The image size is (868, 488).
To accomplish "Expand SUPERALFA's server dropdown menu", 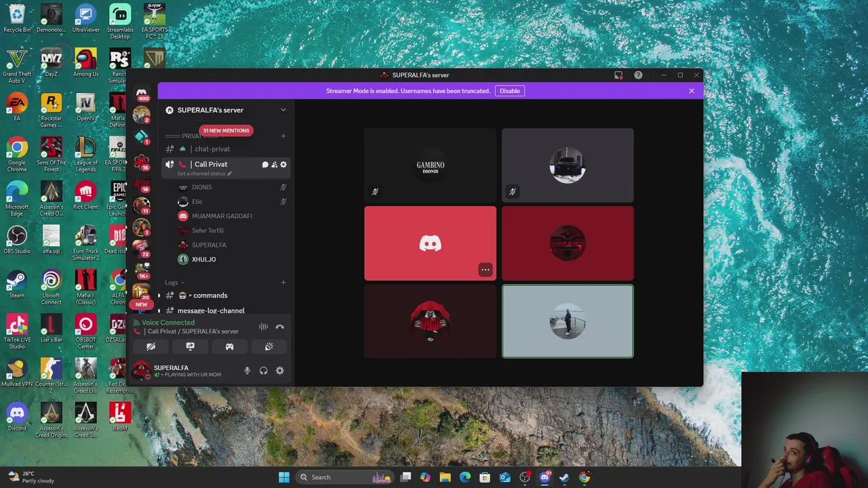I will [283, 110].
